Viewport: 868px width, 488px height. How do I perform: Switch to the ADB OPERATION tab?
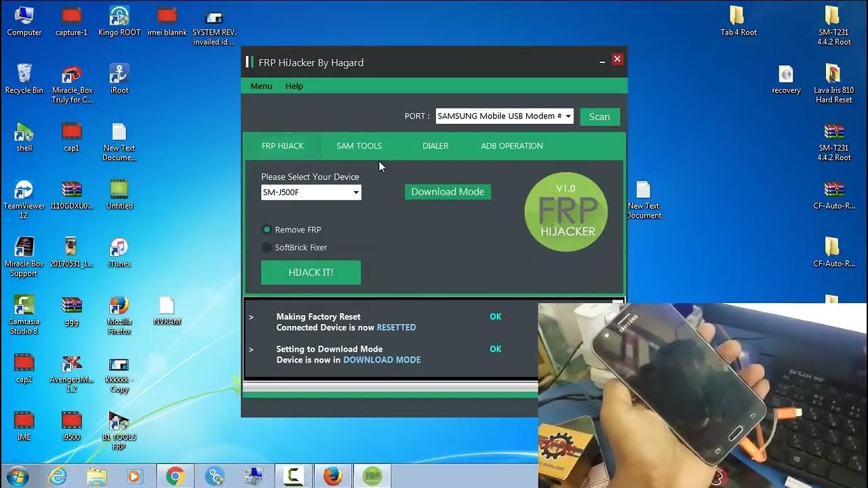tap(512, 146)
